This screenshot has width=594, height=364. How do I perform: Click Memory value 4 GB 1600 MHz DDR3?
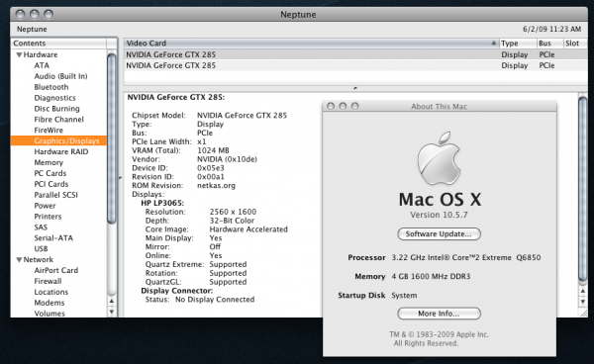[x=431, y=277]
